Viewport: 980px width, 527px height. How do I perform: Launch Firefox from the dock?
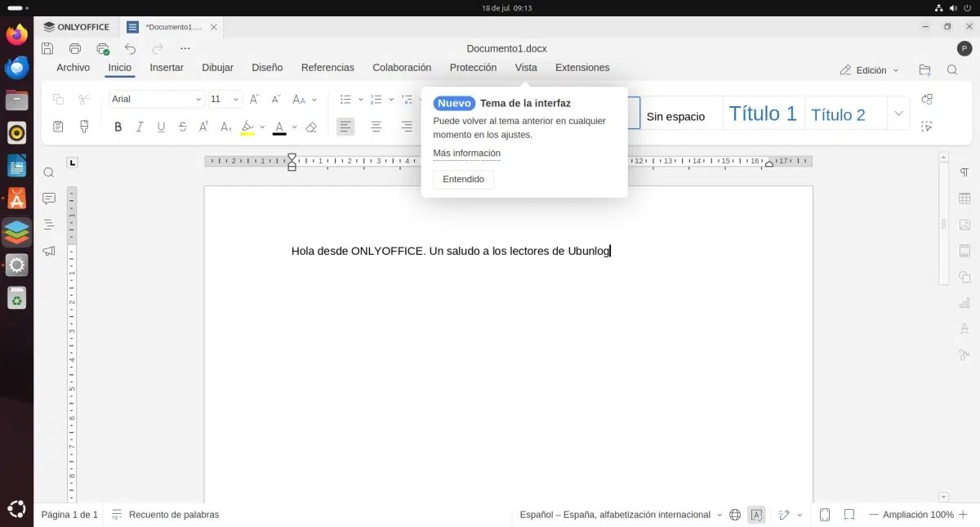[16, 34]
